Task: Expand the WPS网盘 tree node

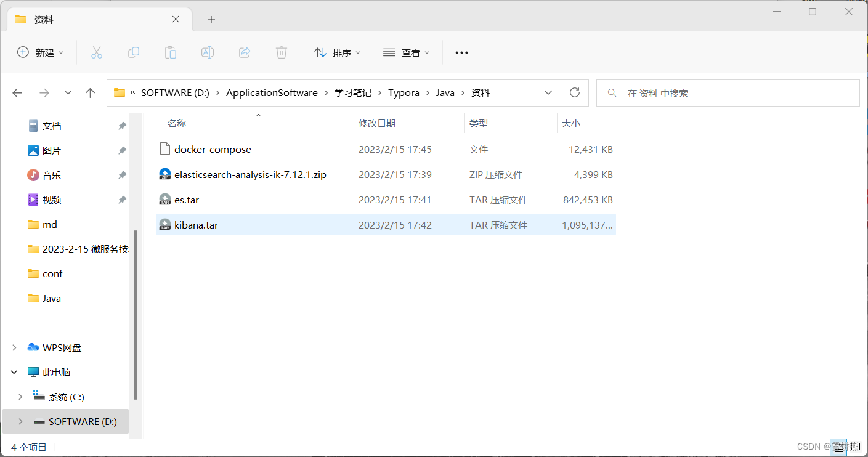Action: 14,347
